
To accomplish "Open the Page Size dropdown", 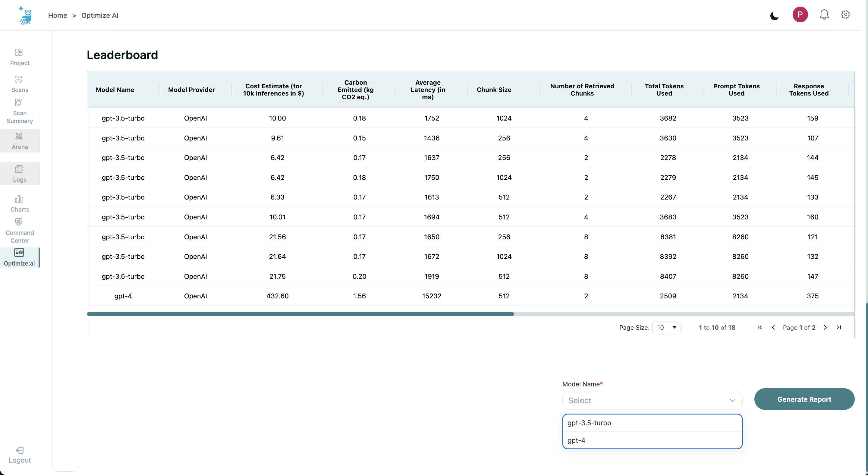I will coord(666,327).
